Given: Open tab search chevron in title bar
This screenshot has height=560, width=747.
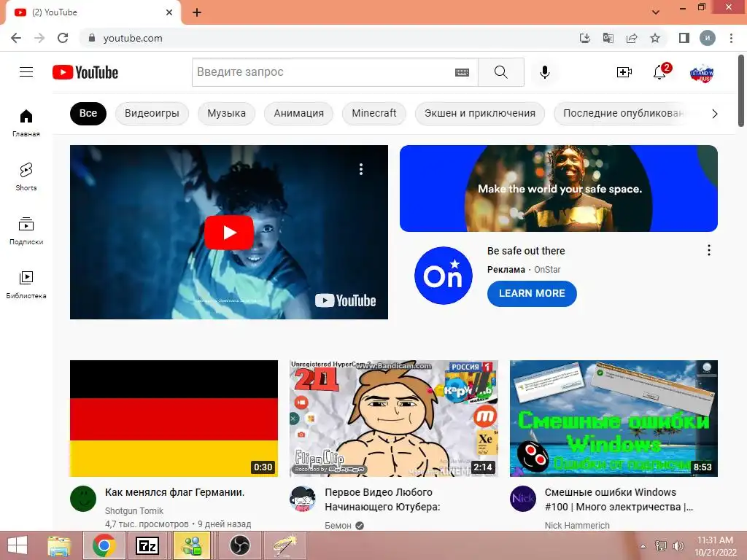Looking at the screenshot, I should pyautogui.click(x=656, y=12).
